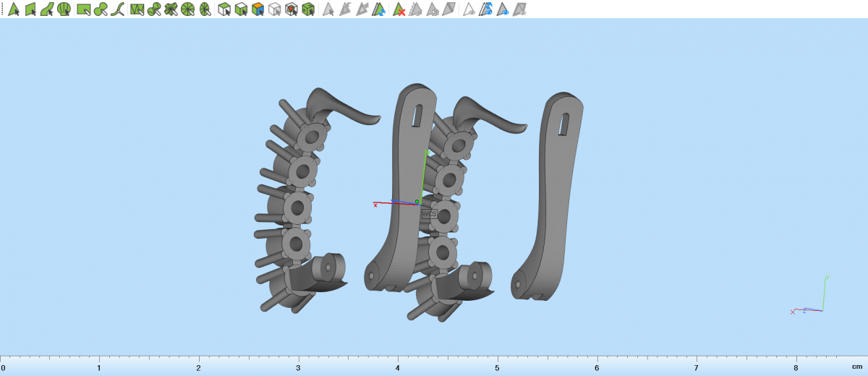The width and height of the screenshot is (868, 376).
Task: Toggle visibility with blue-eye triangle icon
Action: tap(503, 9)
